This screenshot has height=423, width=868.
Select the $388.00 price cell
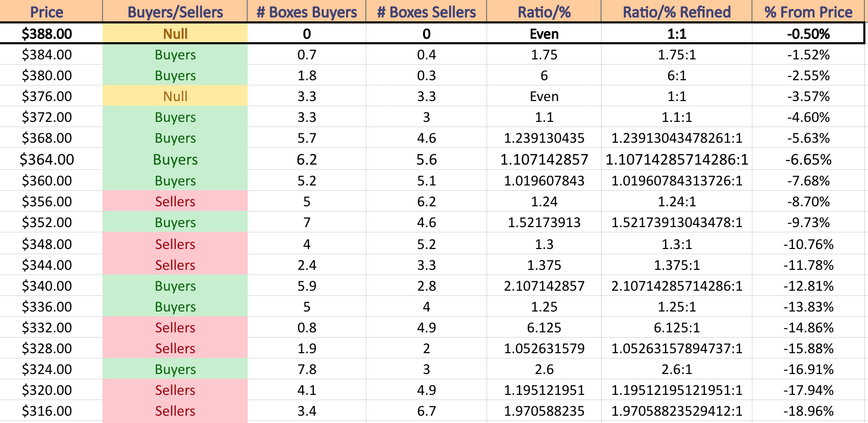(51, 33)
